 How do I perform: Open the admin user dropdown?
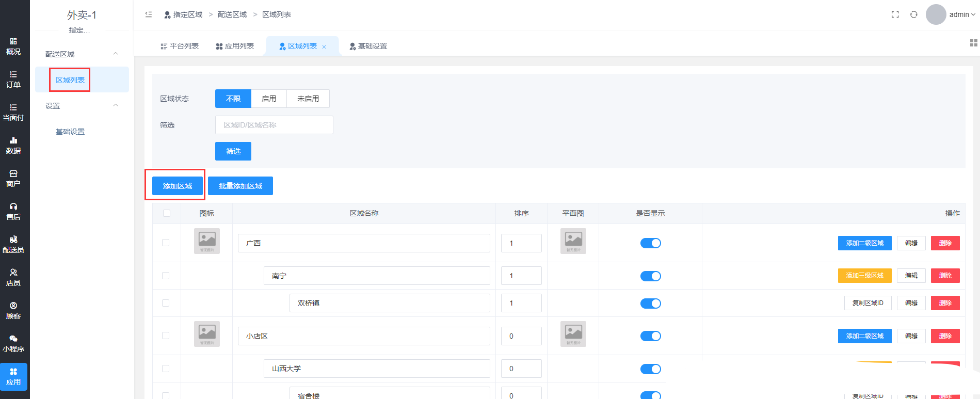coord(962,14)
